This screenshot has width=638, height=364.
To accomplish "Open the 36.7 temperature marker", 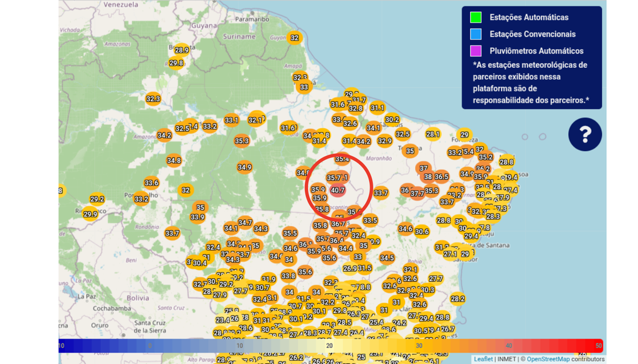I will (338, 224).
